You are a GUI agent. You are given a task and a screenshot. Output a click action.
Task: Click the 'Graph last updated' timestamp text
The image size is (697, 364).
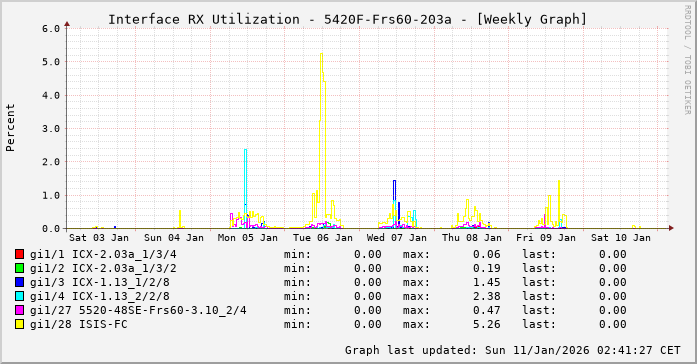(513, 350)
